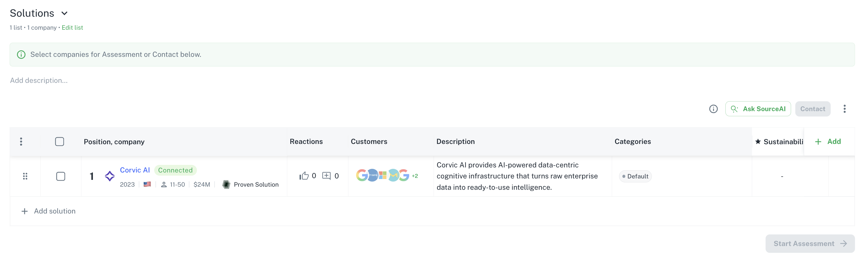Click the Corvic AI description text

[x=517, y=176]
